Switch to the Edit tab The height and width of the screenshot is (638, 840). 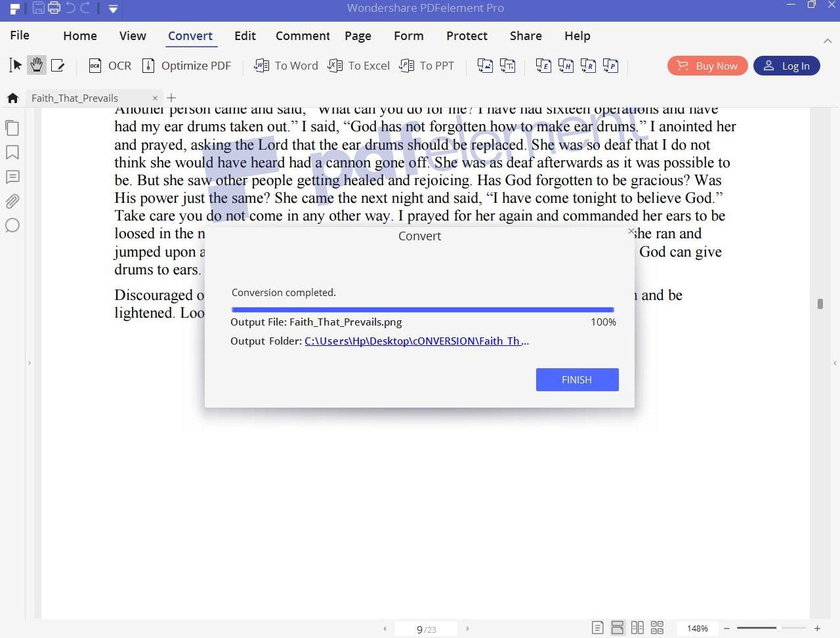point(245,35)
